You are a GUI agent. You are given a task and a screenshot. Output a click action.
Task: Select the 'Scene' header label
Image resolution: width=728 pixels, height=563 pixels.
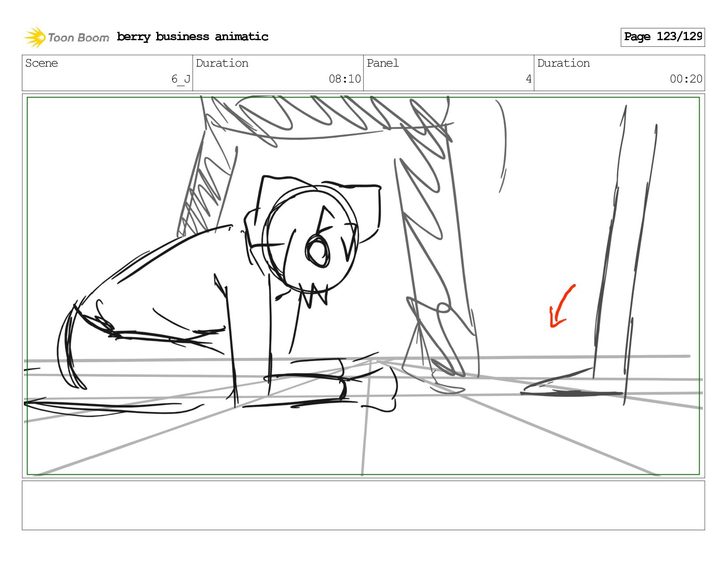[41, 63]
